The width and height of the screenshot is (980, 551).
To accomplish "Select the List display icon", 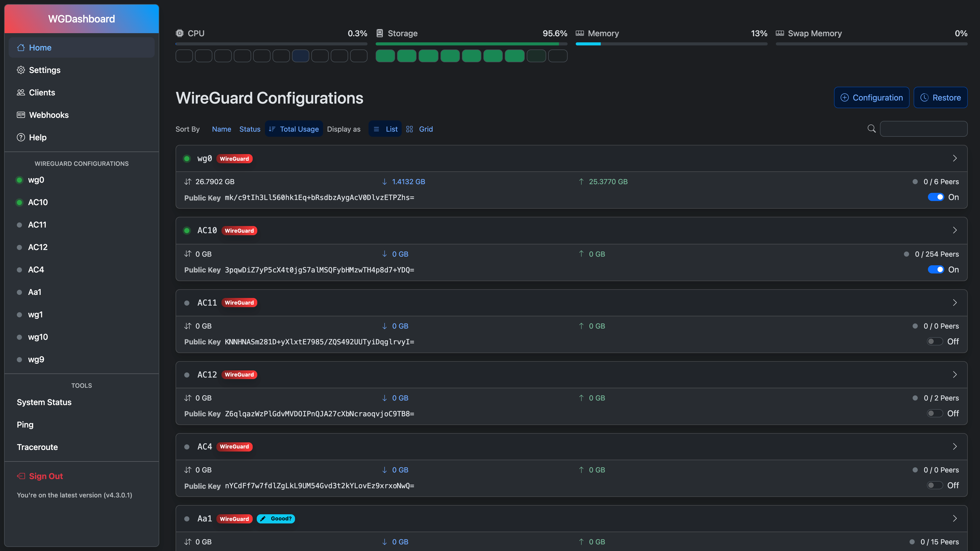I will pyautogui.click(x=377, y=129).
